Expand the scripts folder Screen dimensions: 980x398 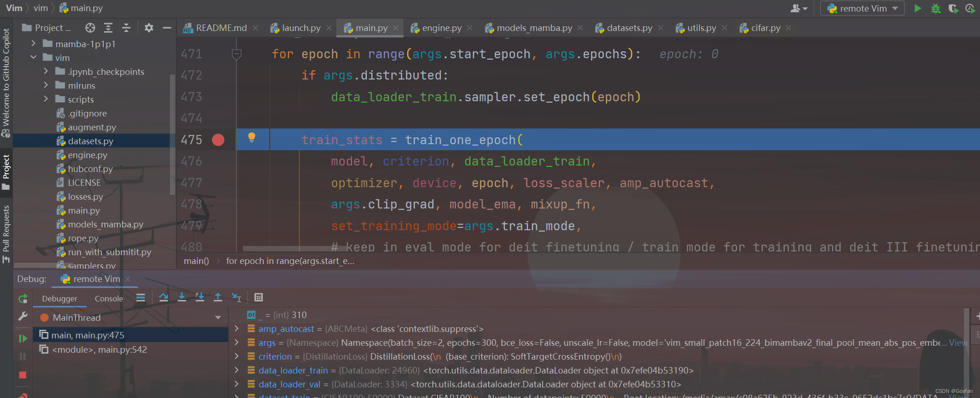pyautogui.click(x=46, y=99)
